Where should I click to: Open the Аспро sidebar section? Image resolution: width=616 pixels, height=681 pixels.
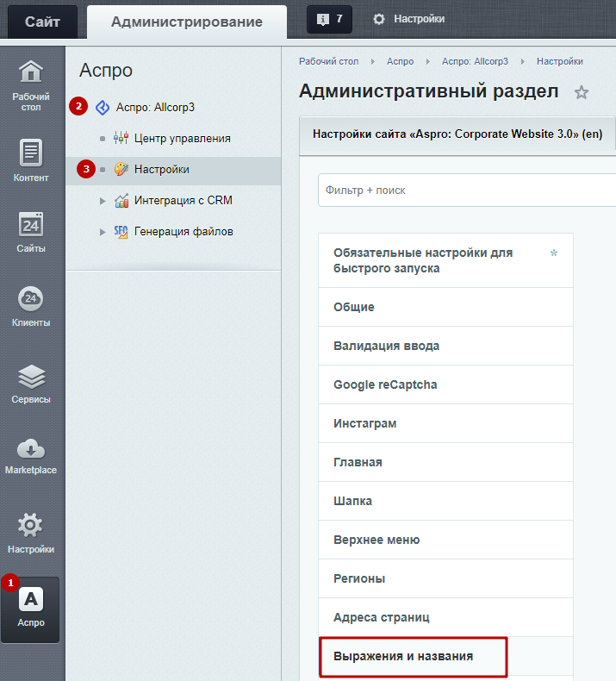pos(30,609)
